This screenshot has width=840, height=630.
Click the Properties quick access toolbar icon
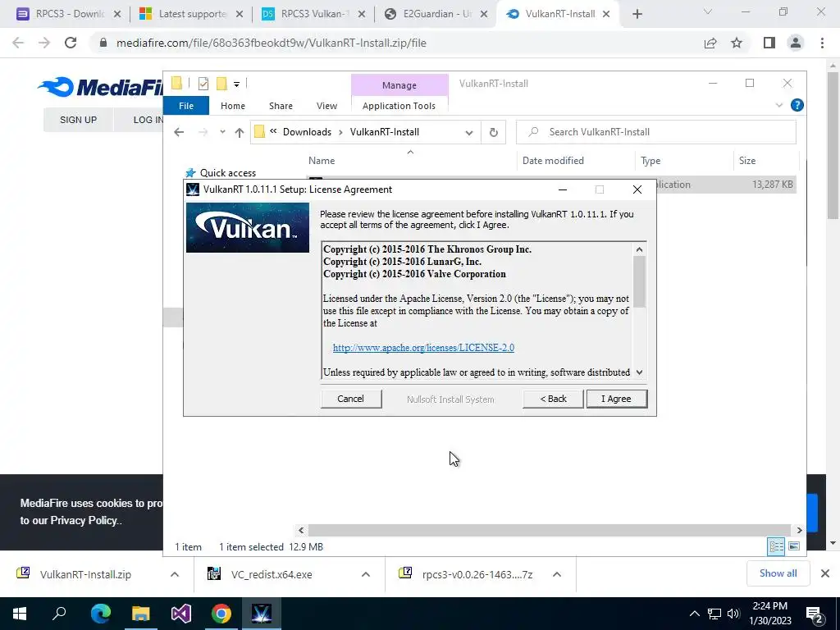(203, 84)
